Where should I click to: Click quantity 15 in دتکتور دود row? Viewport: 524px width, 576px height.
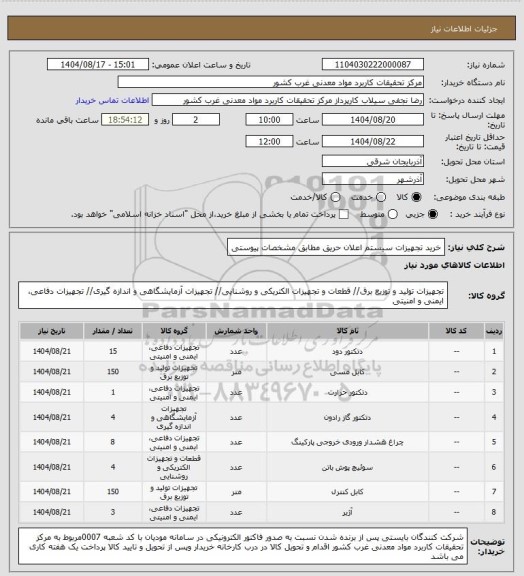113,352
